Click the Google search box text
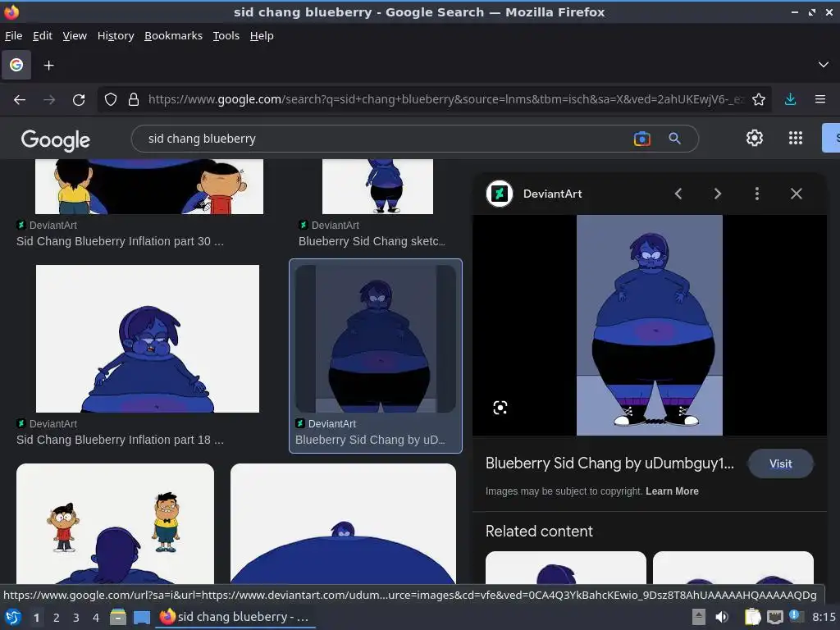This screenshot has height=630, width=840. pos(202,139)
